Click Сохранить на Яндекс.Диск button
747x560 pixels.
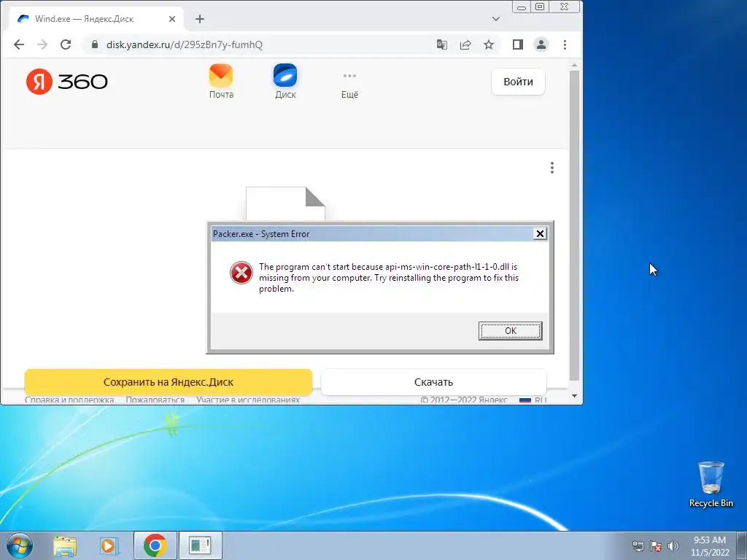pyautogui.click(x=169, y=382)
